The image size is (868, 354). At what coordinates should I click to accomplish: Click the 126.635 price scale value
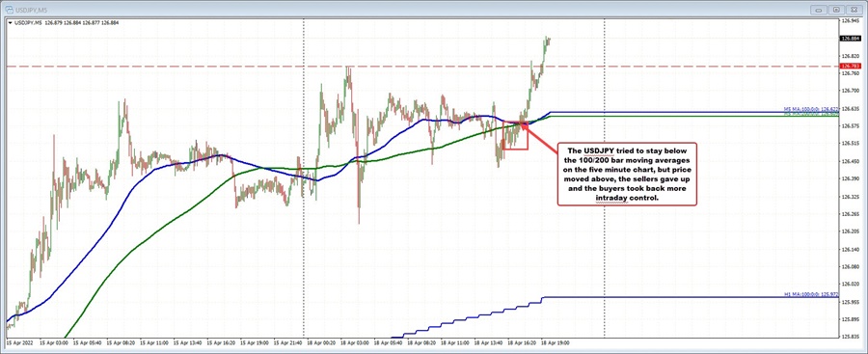(850, 109)
